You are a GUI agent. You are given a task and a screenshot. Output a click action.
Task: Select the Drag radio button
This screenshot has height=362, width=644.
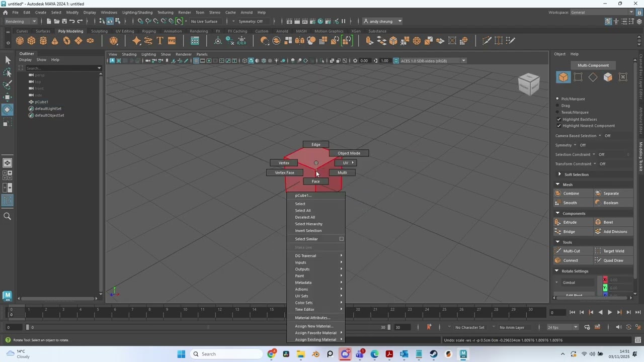[557, 106]
